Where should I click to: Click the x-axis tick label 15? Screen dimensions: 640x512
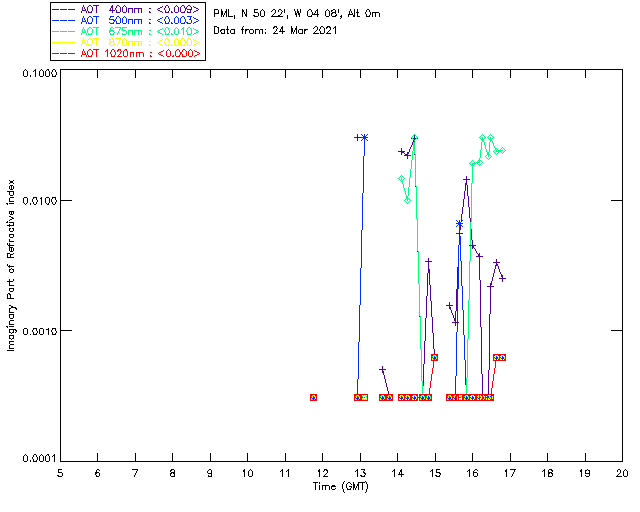point(435,473)
